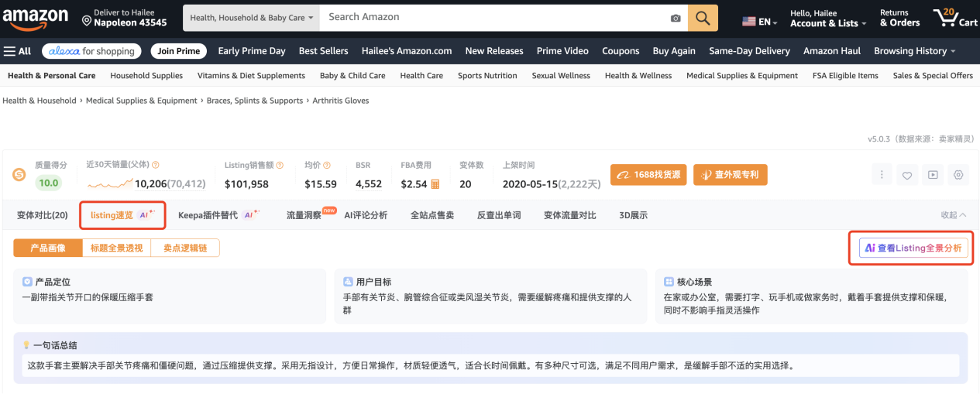This screenshot has height=394, width=980.
Task: Switch to 3D展示 tab
Action: (634, 215)
